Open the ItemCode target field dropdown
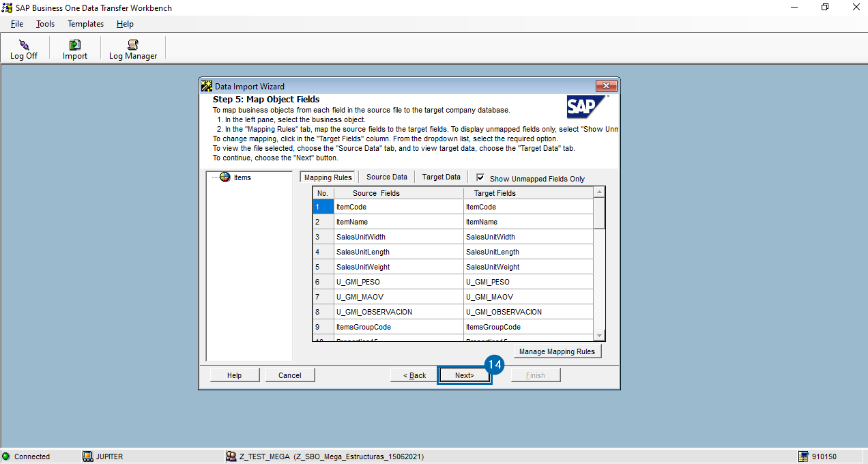 529,207
